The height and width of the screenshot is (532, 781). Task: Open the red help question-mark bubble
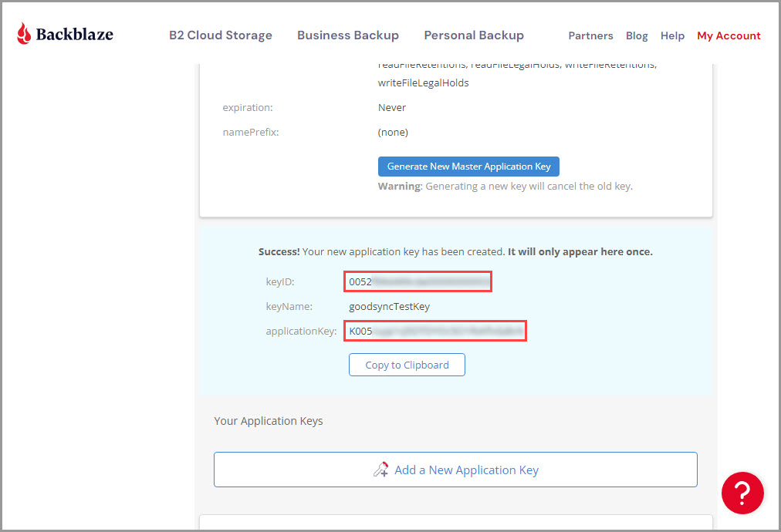742,493
